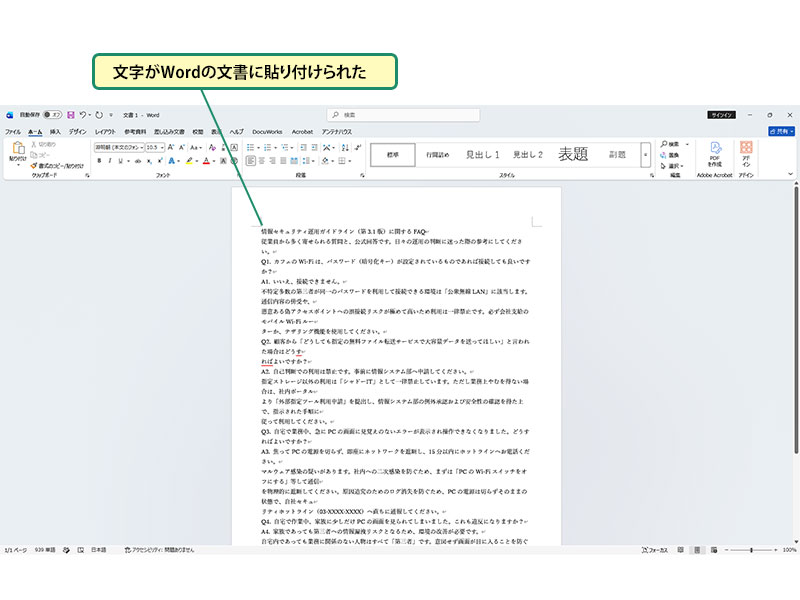Sort paragraphs with the A-Z sort icon
The height and width of the screenshot is (600, 800).
coord(345,147)
